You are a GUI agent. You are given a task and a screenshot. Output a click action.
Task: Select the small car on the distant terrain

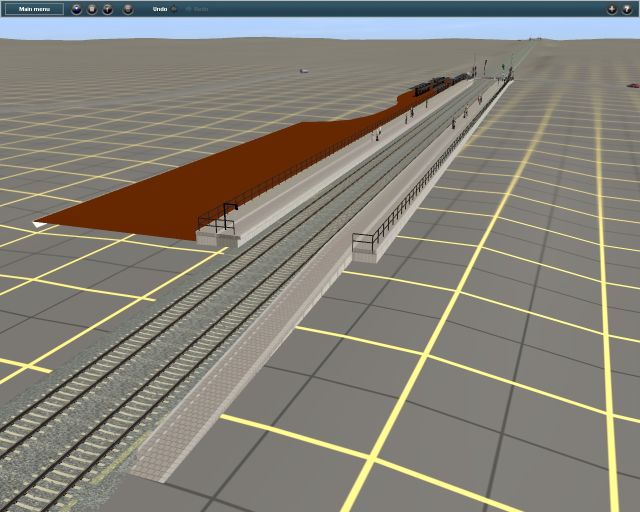click(x=303, y=71)
